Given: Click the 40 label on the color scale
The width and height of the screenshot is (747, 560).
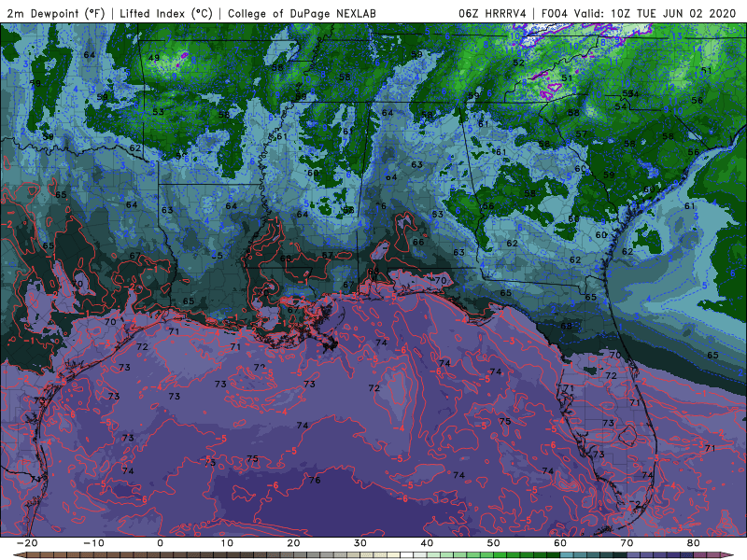Looking at the screenshot, I should point(427,543).
